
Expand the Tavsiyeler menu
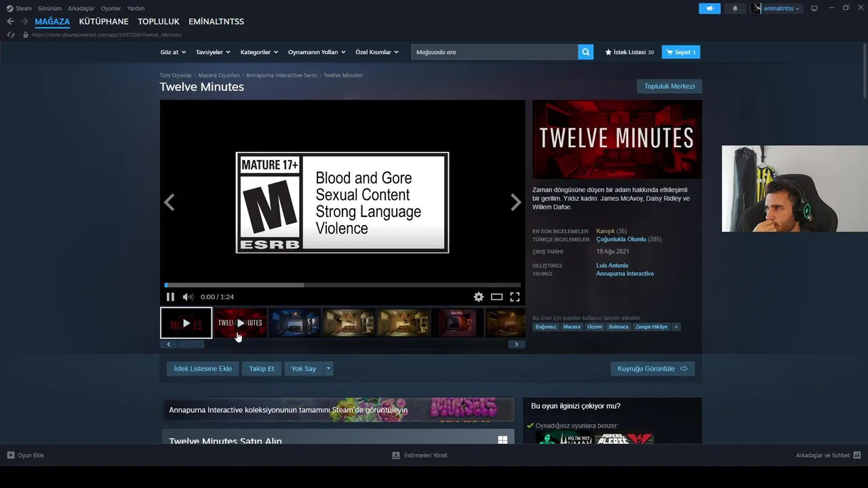pos(213,52)
